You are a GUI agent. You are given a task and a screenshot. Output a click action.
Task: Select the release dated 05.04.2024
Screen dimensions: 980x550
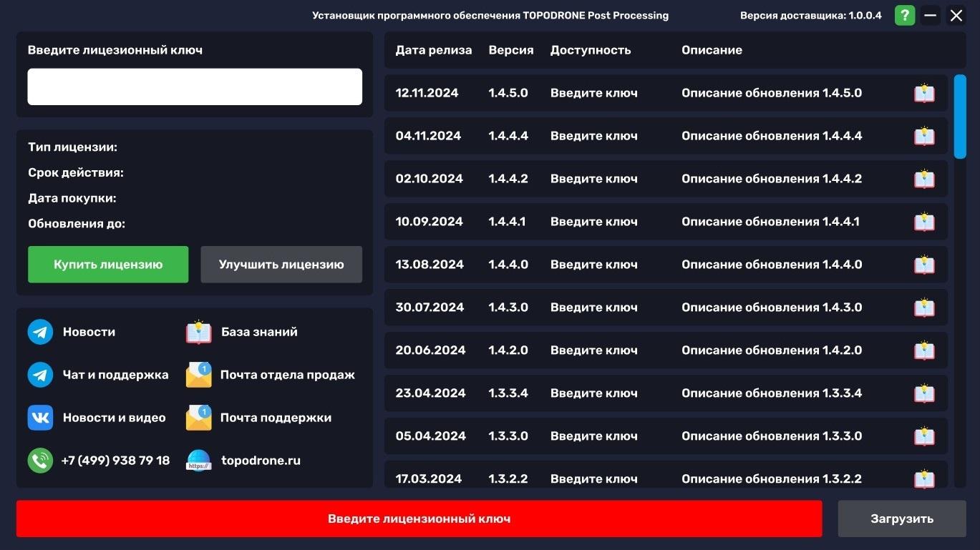point(666,436)
